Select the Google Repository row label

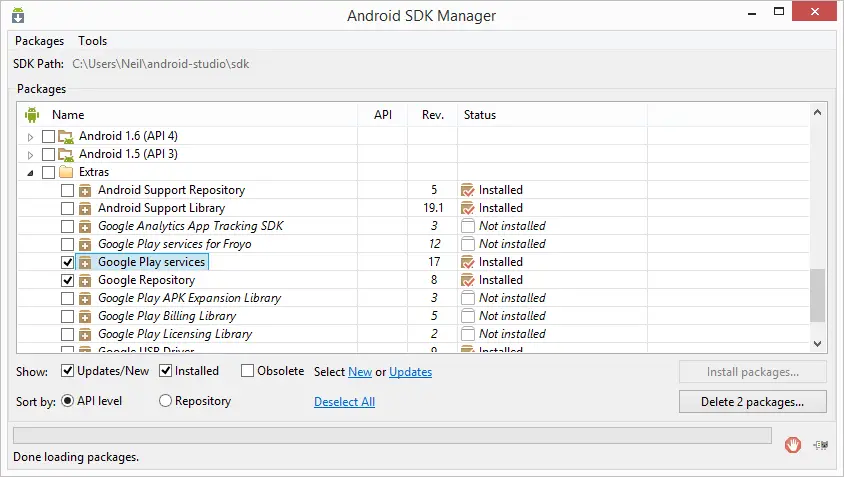tap(146, 280)
